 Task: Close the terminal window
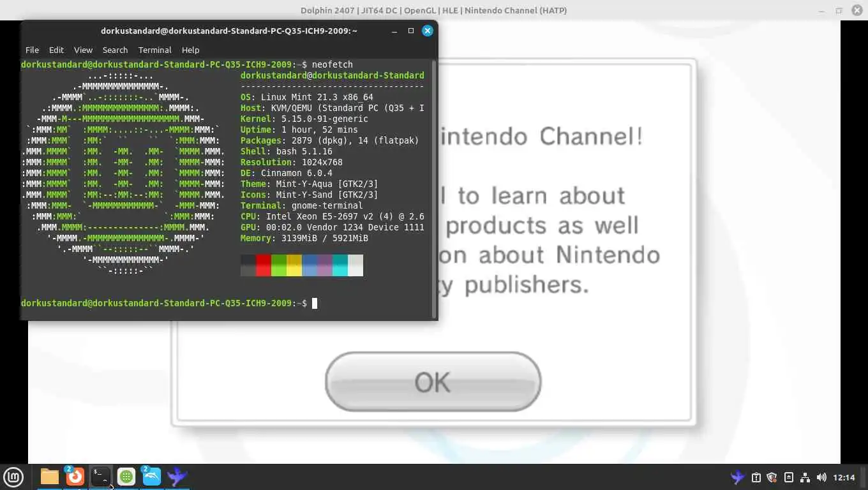[x=428, y=31]
